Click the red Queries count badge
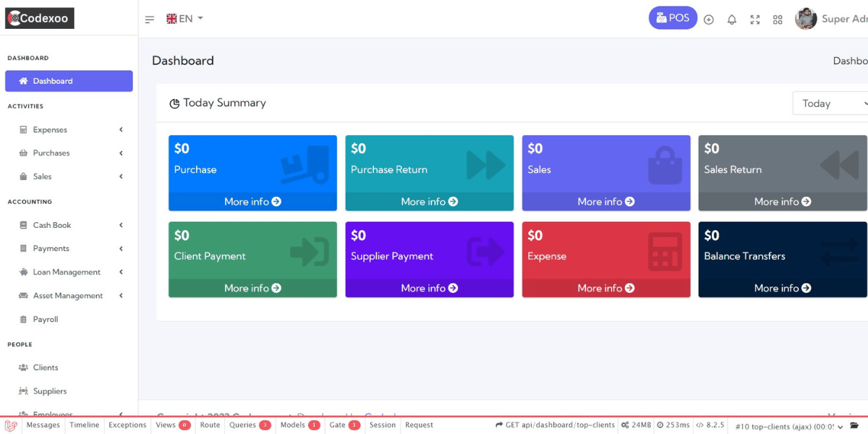Screen dimensions: 868x434 pos(264,425)
